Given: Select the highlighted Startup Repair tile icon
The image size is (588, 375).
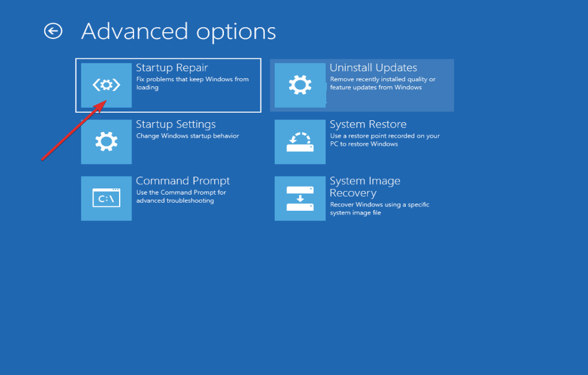Looking at the screenshot, I should pos(106,85).
